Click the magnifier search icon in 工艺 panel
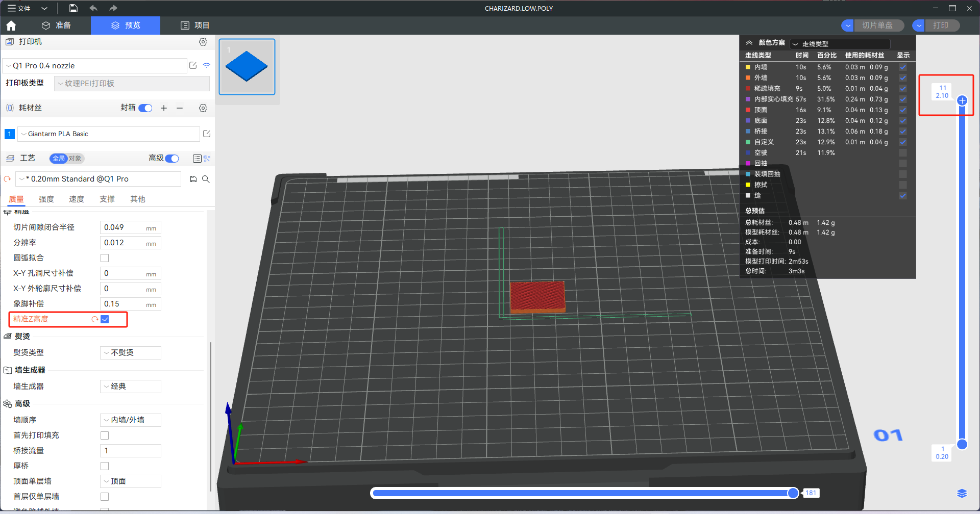 206,179
